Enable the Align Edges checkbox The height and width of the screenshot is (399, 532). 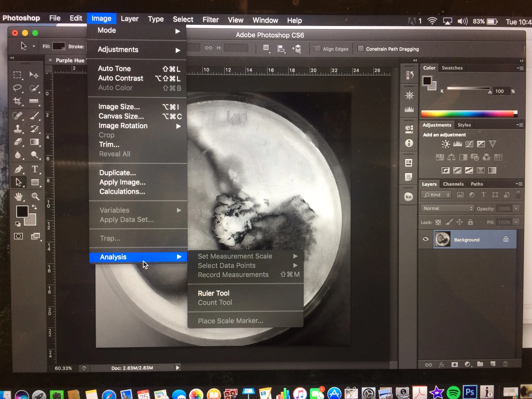pos(317,49)
